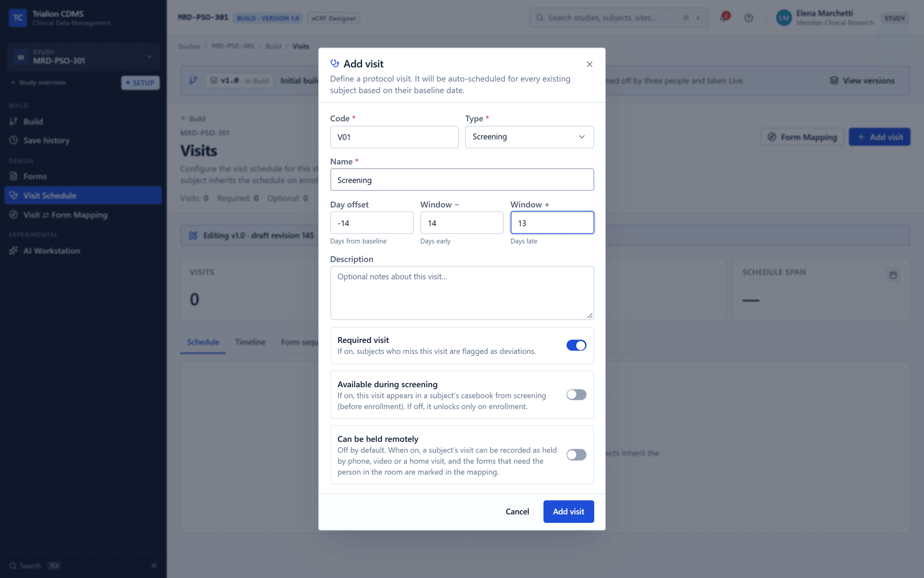The height and width of the screenshot is (578, 924).
Task: Confirm with the blue Add visit button in dialog
Action: (x=568, y=512)
